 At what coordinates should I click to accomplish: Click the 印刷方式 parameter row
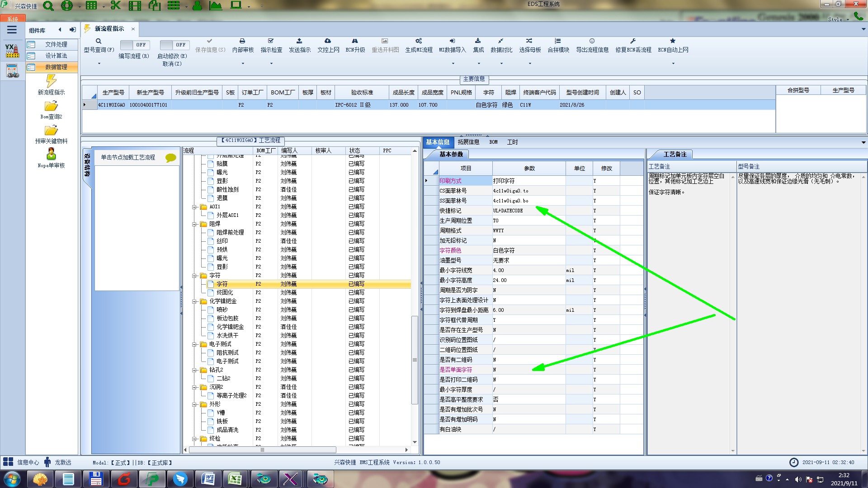click(x=533, y=181)
